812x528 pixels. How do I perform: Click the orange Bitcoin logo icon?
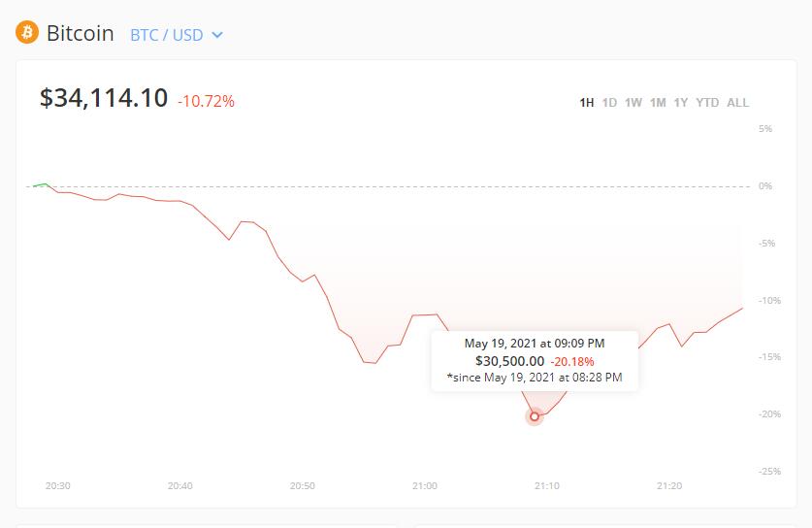point(27,33)
